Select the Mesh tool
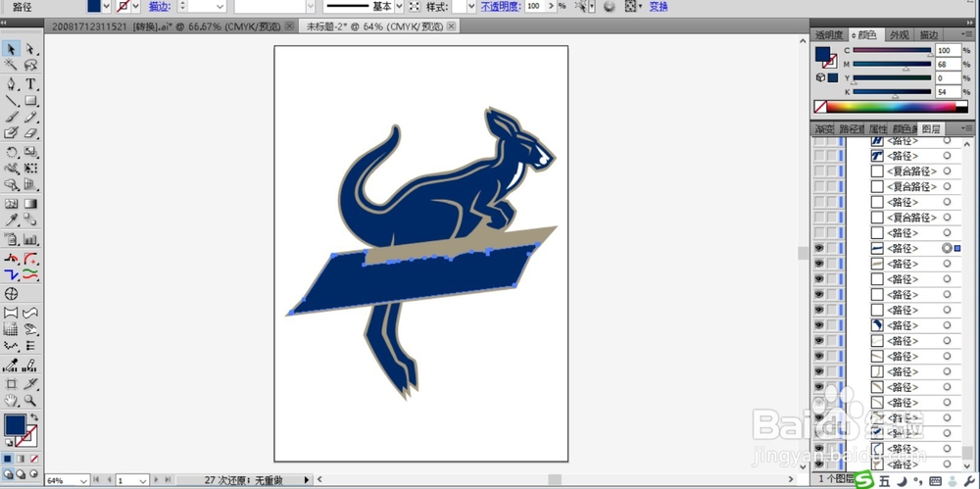This screenshot has width=980, height=489. tap(11, 204)
